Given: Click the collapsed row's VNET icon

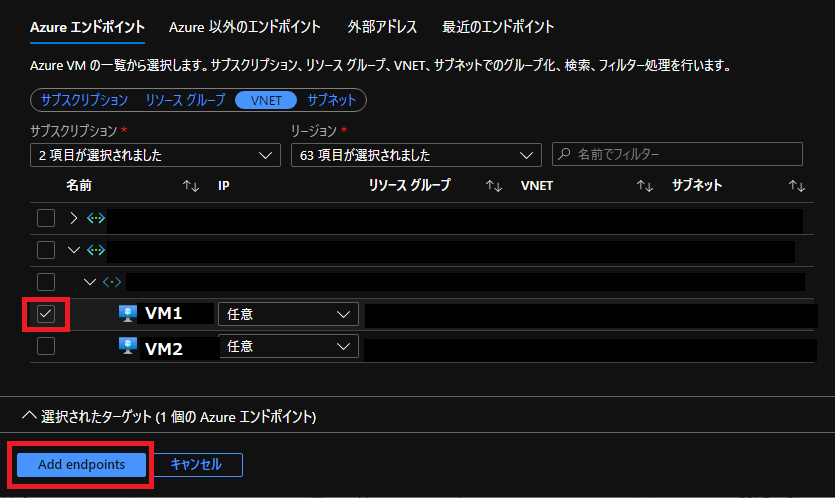Looking at the screenshot, I should click(x=96, y=218).
